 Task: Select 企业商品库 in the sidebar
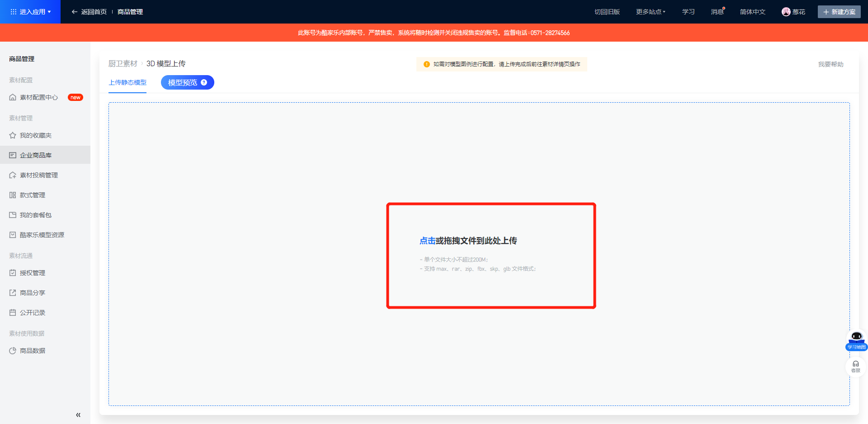coord(36,155)
